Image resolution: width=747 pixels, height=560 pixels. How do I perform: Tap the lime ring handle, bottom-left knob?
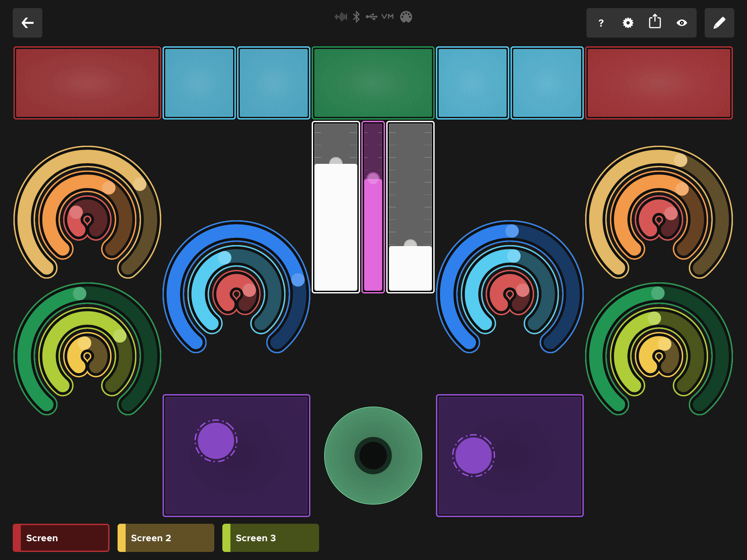120,336
